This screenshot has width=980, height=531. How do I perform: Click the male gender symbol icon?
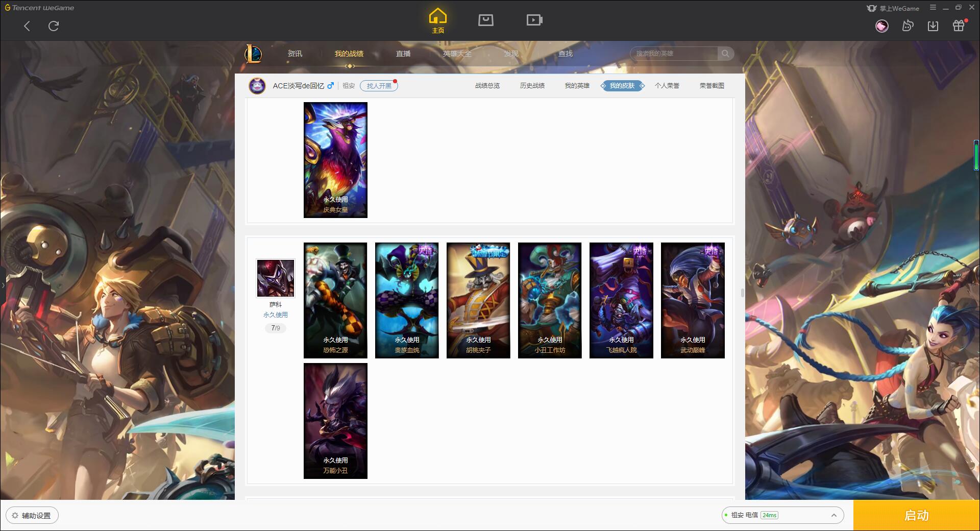(x=331, y=86)
